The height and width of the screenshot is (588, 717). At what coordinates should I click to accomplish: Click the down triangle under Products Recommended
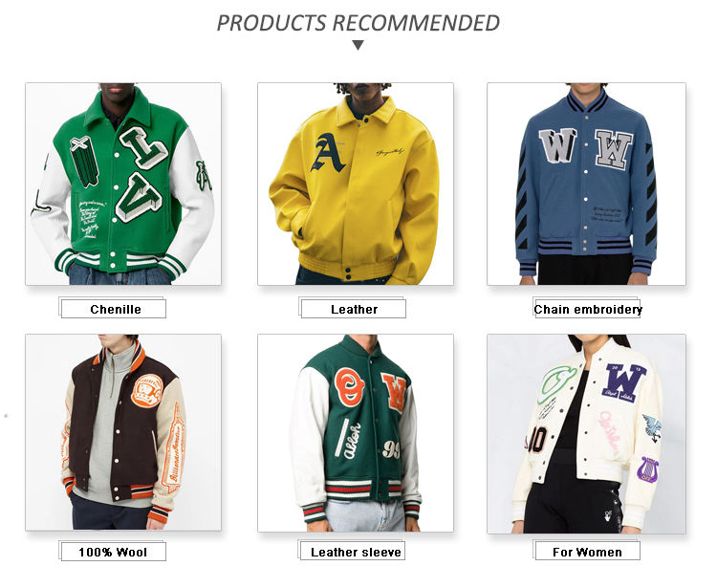coord(358,45)
